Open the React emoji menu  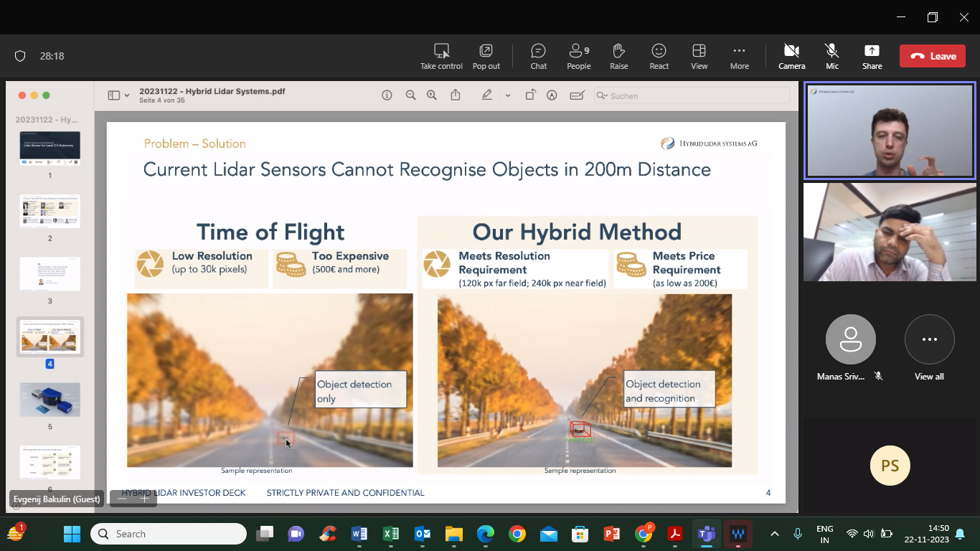659,56
